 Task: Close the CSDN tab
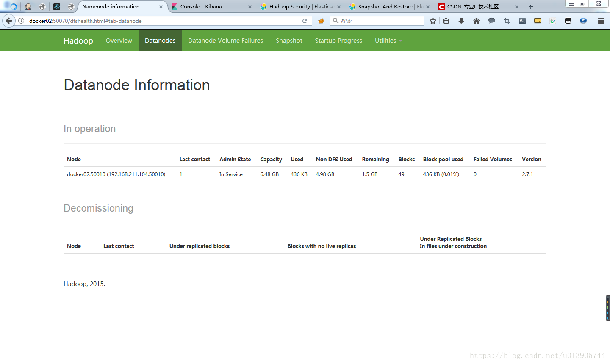click(x=517, y=7)
